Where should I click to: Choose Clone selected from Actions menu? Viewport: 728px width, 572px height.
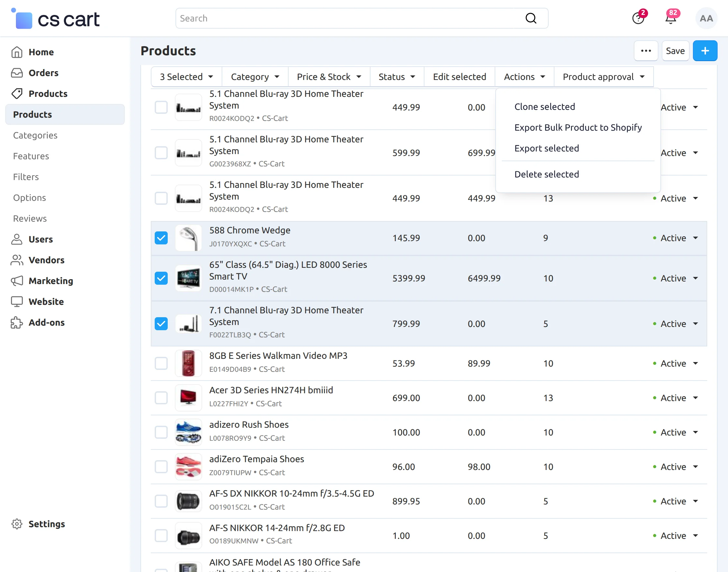544,107
